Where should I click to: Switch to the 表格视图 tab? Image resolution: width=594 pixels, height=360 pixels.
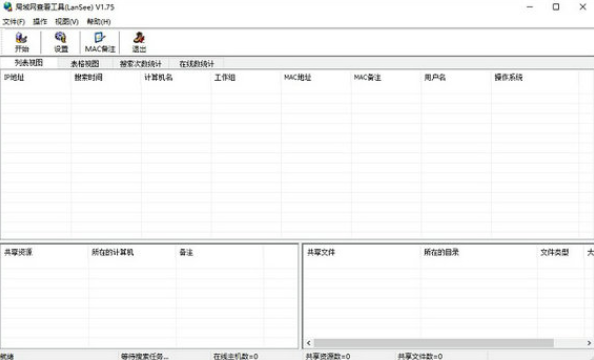(x=85, y=63)
